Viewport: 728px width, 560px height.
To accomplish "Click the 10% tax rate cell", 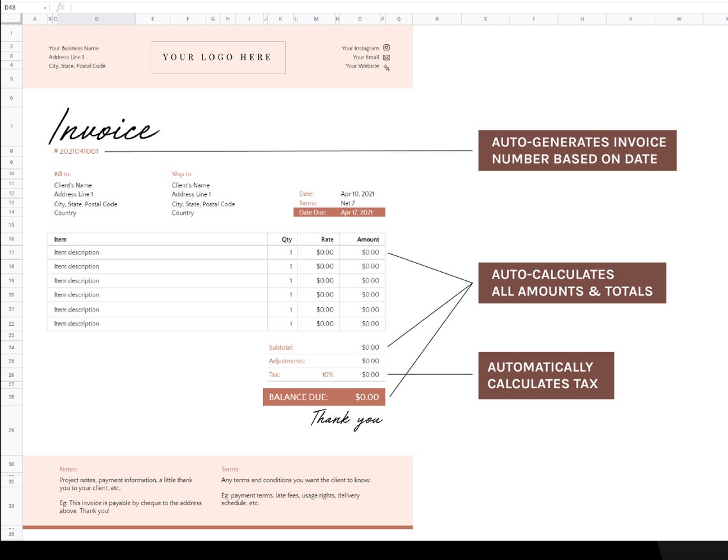I will [328, 375].
